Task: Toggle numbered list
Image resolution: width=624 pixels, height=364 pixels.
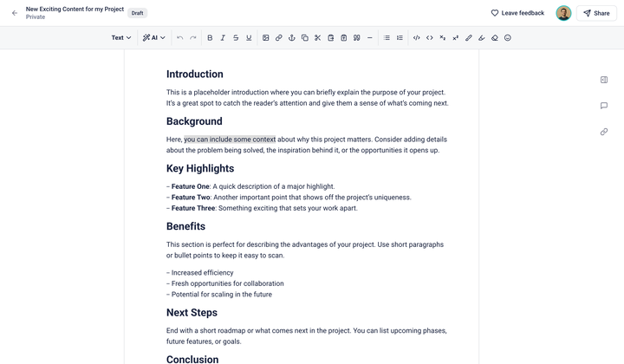Action: [x=400, y=38]
